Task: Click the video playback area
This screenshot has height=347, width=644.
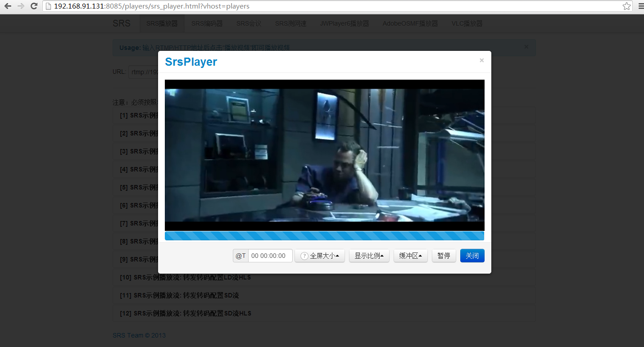Action: tap(324, 155)
